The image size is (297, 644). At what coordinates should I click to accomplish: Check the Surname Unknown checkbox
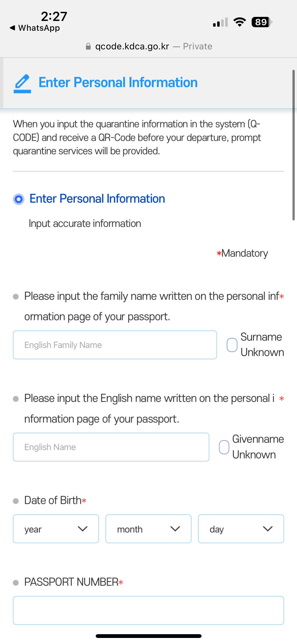(232, 345)
